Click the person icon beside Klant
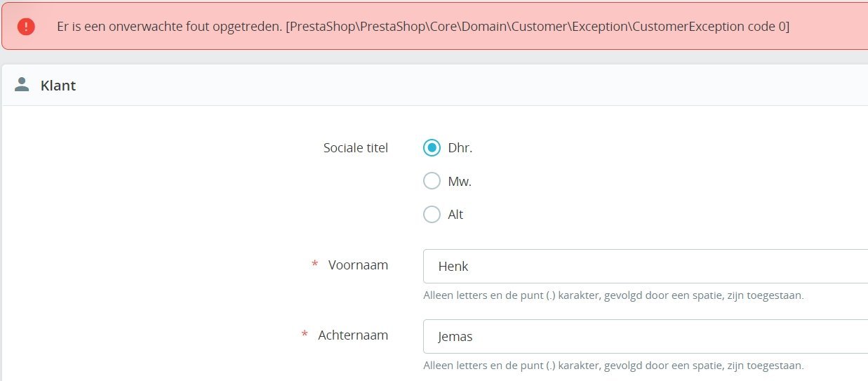Screen dimensions: 868x381 point(22,85)
